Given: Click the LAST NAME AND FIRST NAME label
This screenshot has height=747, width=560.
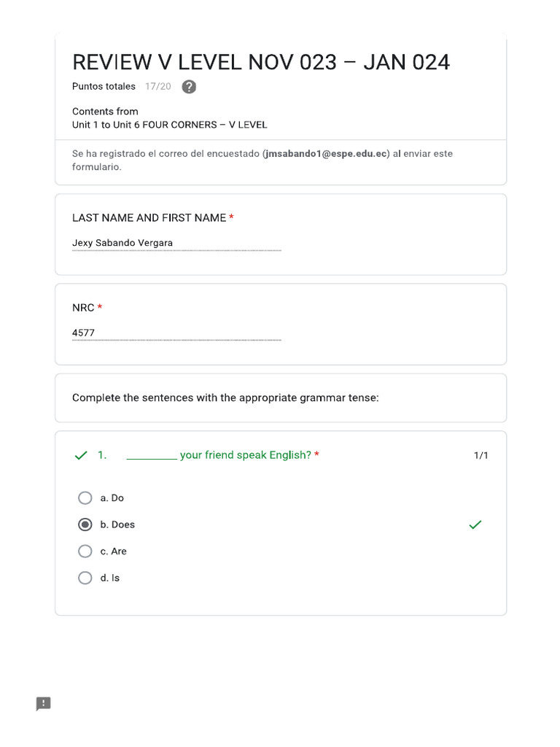Looking at the screenshot, I should (x=149, y=218).
